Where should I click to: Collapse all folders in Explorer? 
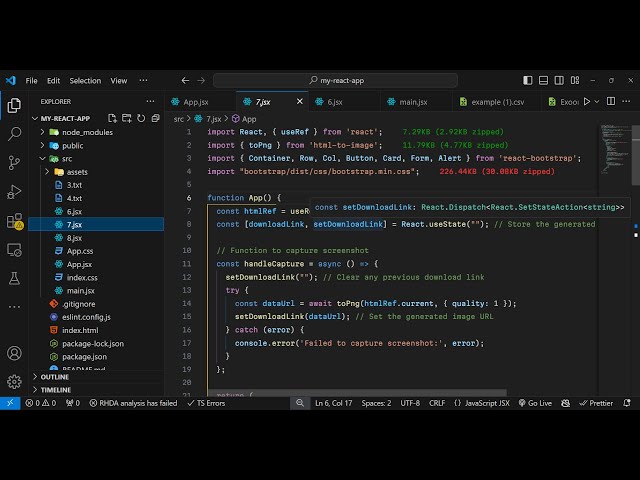point(154,118)
